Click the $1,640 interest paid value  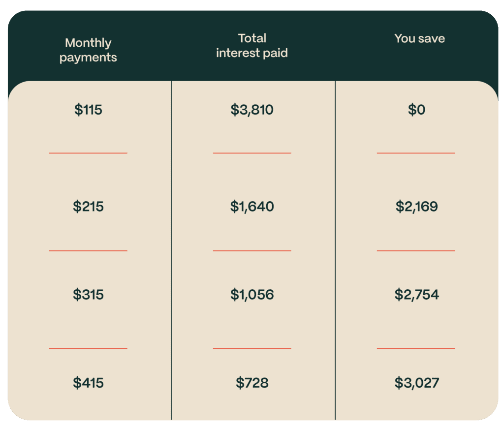(252, 207)
